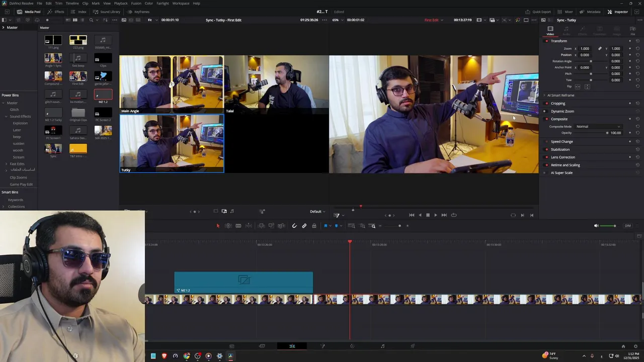This screenshot has width=644, height=362.
Task: Toggle the Inspector panel
Action: click(x=618, y=12)
